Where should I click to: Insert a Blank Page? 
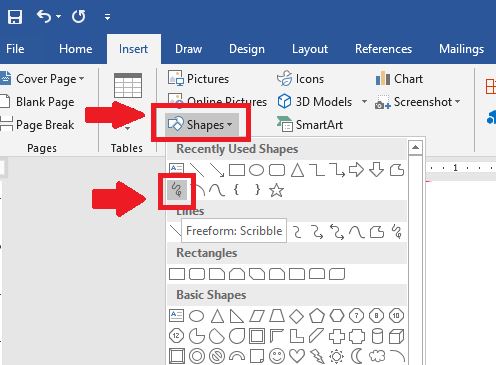[37, 102]
